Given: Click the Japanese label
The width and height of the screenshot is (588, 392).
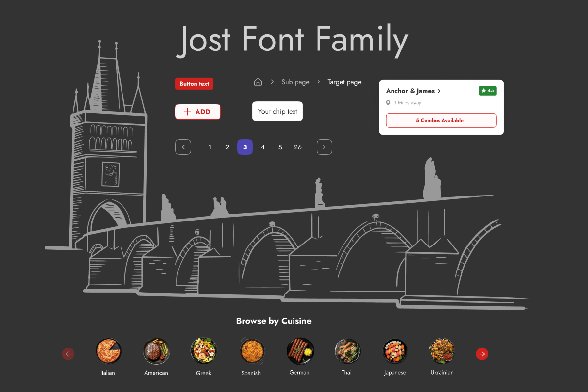Looking at the screenshot, I should pyautogui.click(x=395, y=373).
